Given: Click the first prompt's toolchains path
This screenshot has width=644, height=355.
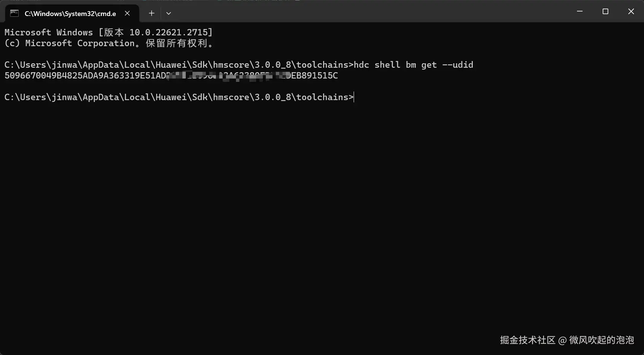Looking at the screenshot, I should click(x=322, y=65).
